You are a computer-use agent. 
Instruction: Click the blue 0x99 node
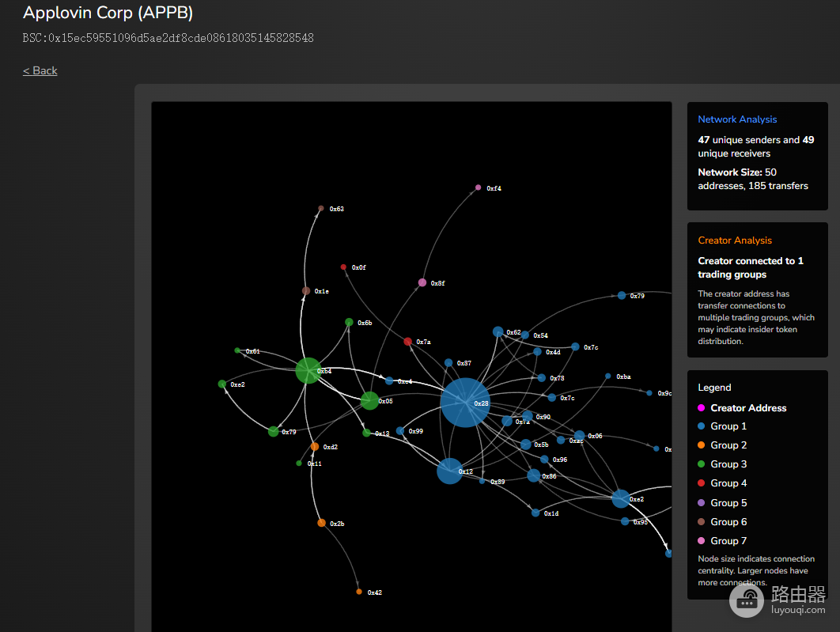pos(400,430)
